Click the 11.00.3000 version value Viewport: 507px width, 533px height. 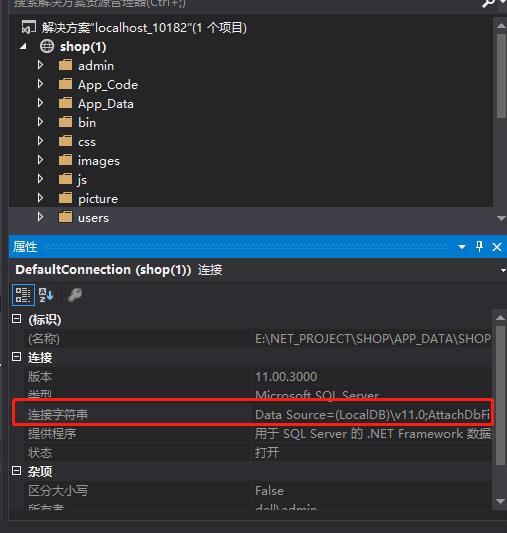286,377
